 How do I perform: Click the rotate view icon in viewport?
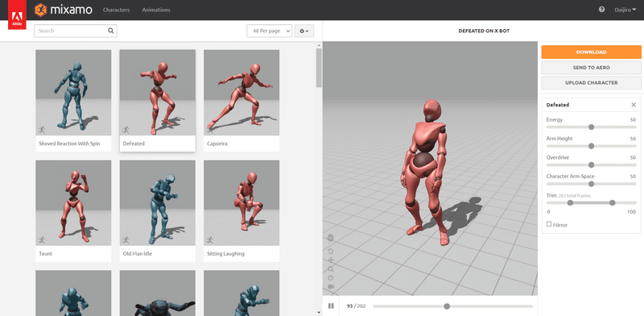331,251
